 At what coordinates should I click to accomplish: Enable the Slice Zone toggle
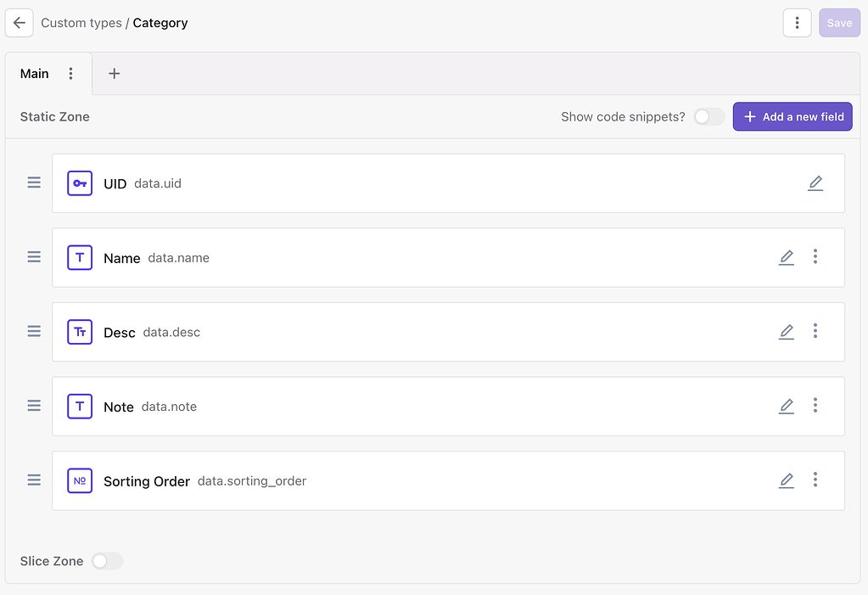point(107,561)
